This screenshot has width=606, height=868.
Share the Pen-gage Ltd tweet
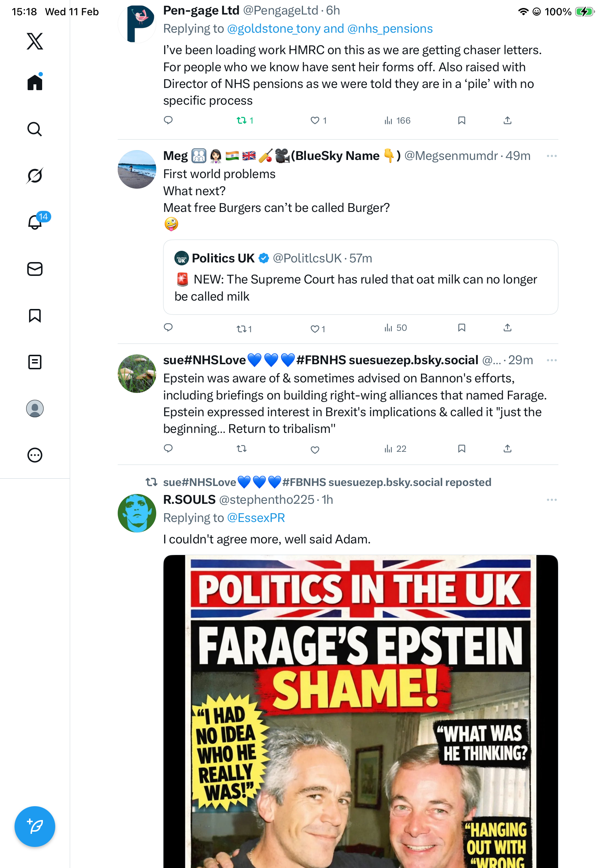point(508,121)
